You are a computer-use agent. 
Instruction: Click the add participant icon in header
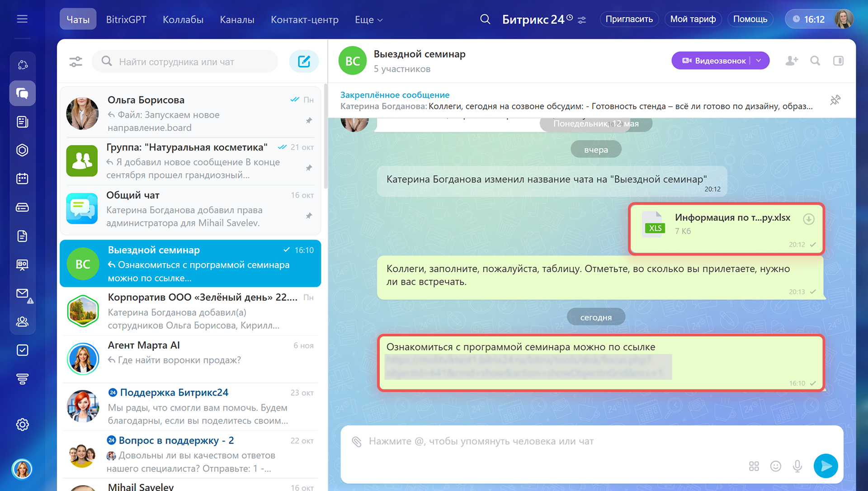792,61
